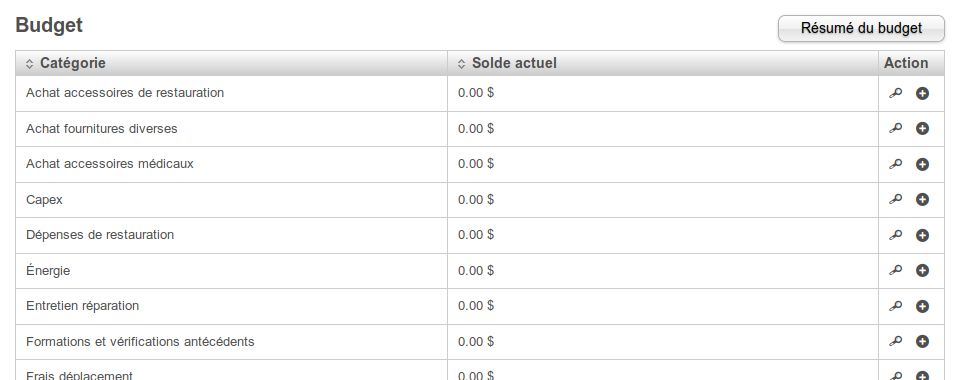The width and height of the screenshot is (960, 380).
Task: Add entry to Formations et vérifications antécédents
Action: point(922,341)
